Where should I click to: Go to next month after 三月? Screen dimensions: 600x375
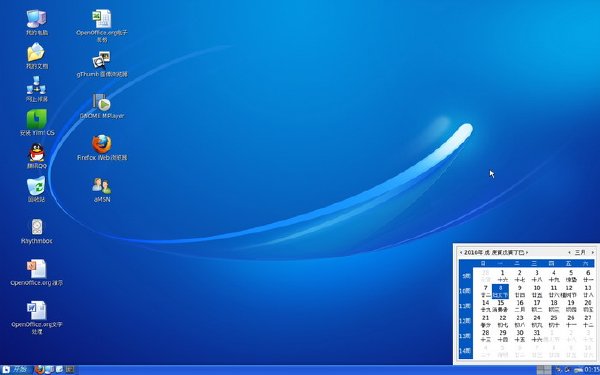pyautogui.click(x=593, y=253)
